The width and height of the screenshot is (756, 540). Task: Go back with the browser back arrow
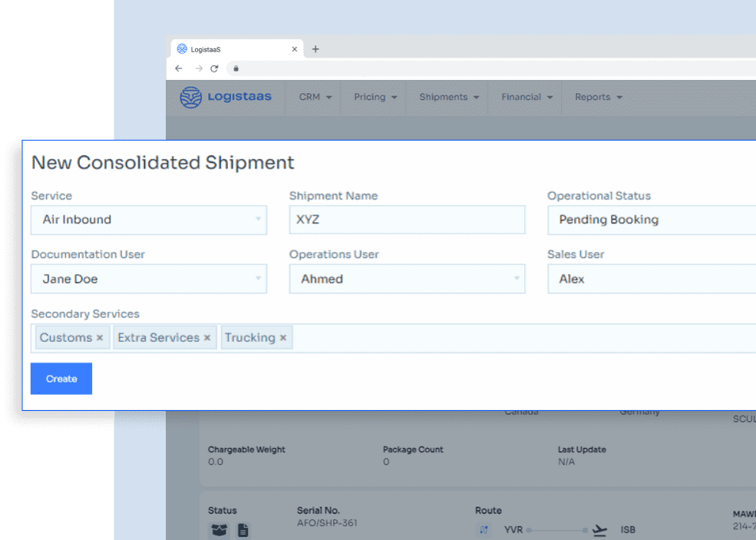tap(179, 68)
